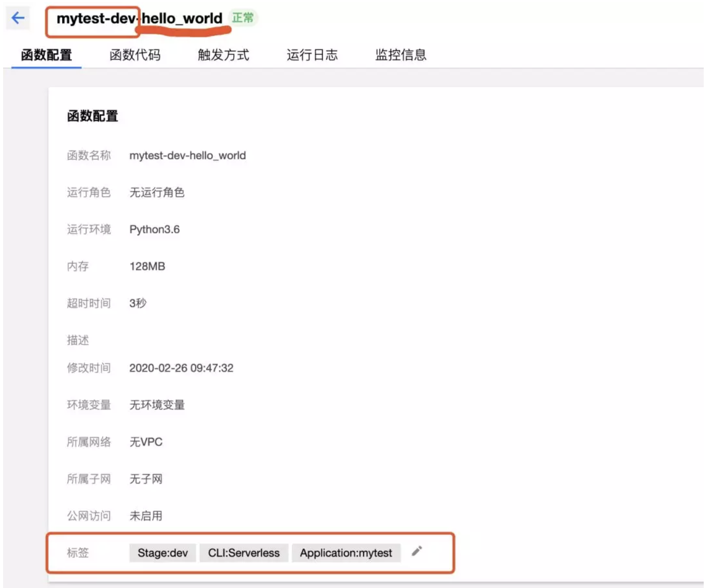Viewport: 712px width, 588px height.
Task: Open the 监控信息 tab
Action: point(399,55)
